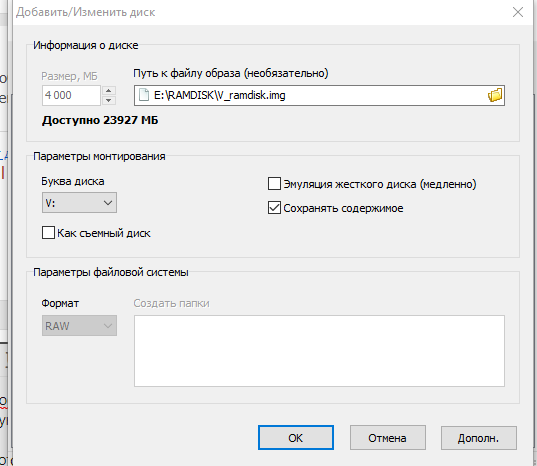The height and width of the screenshot is (466, 537).
Task: Click the Размер, МБ input field
Action: coord(72,95)
